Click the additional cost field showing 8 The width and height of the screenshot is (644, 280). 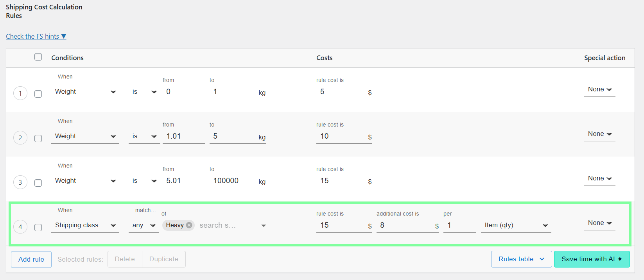point(405,225)
